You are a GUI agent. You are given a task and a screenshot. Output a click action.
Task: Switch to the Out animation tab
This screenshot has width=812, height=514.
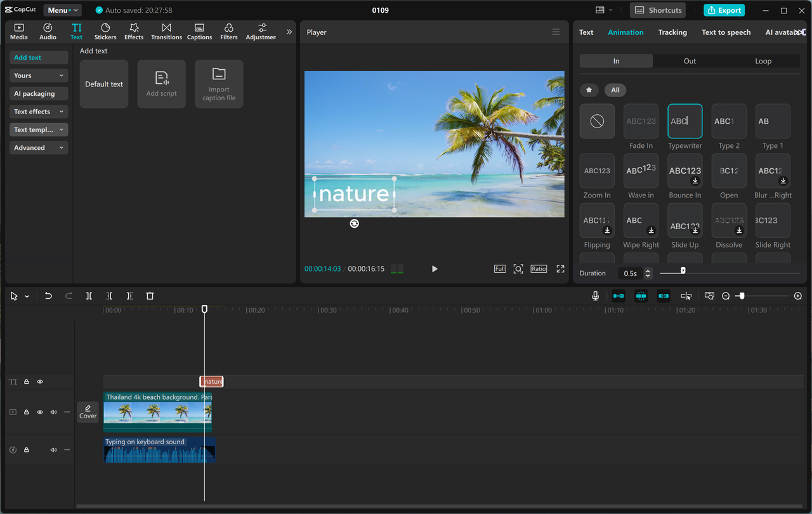click(x=690, y=61)
